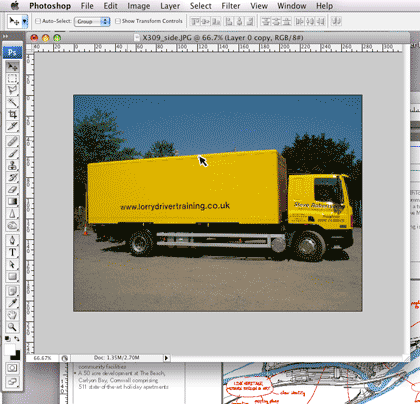The image size is (420, 404).
Task: Open the Window menu
Action: click(292, 6)
